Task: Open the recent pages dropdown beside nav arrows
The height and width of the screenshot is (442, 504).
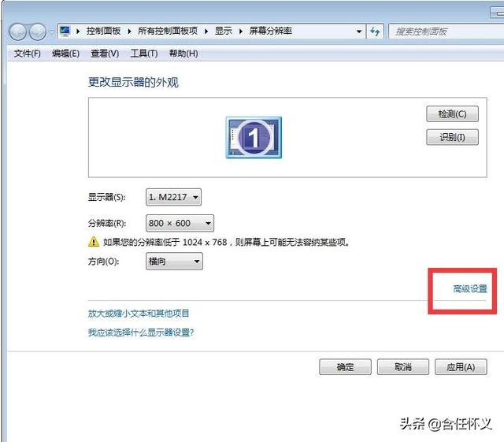Action: pos(51,32)
